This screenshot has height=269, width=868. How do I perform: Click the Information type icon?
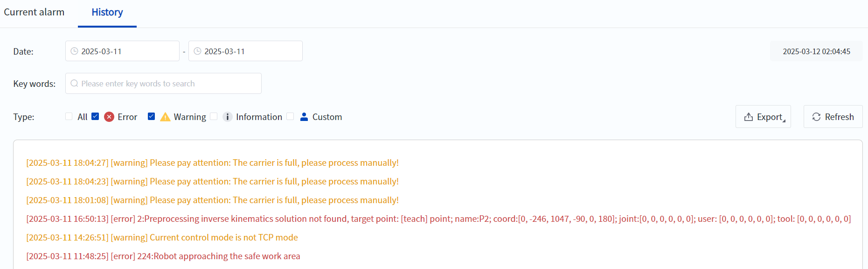(228, 117)
